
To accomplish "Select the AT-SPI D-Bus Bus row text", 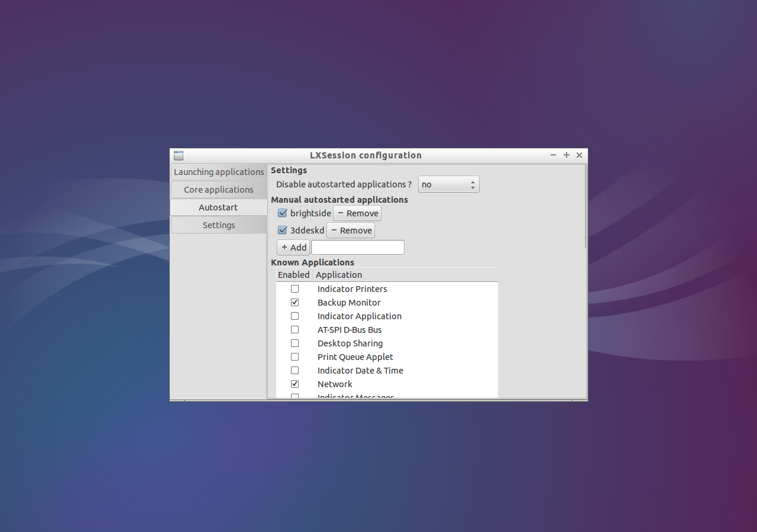I will 350,330.
